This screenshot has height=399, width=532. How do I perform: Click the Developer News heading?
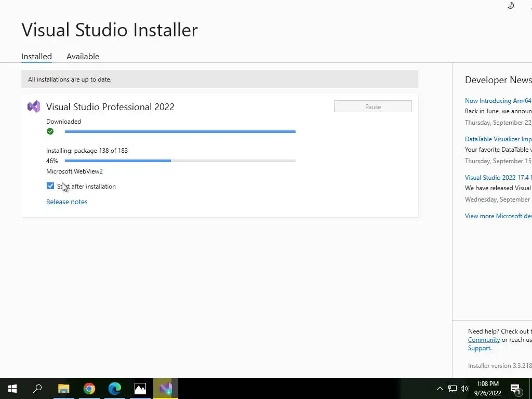[x=498, y=79]
